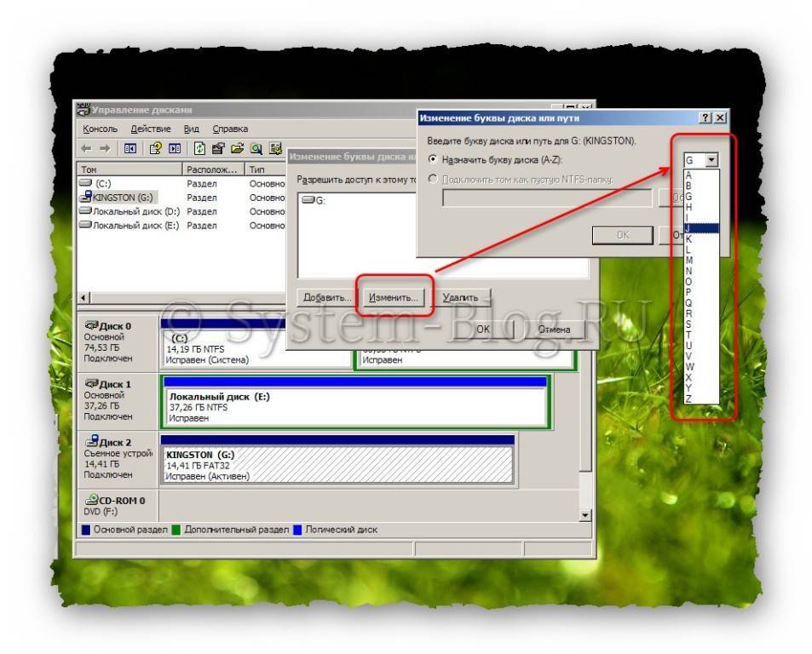Choose letter K in the drive letter list
The image size is (812, 654).
pyautogui.click(x=700, y=239)
